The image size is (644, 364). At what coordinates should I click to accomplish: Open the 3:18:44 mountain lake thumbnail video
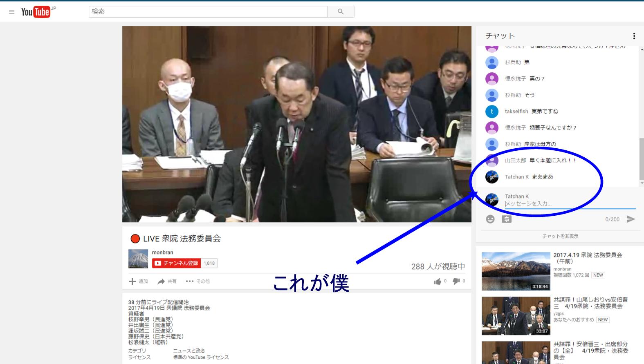tap(516, 271)
